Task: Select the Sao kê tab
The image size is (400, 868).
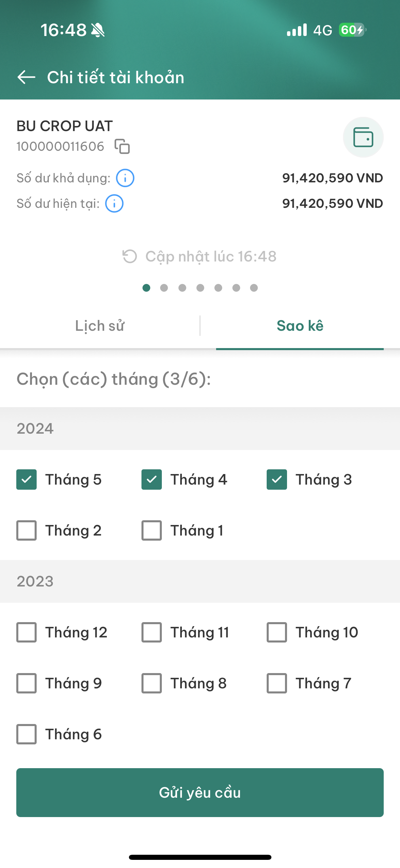Action: coord(300,326)
